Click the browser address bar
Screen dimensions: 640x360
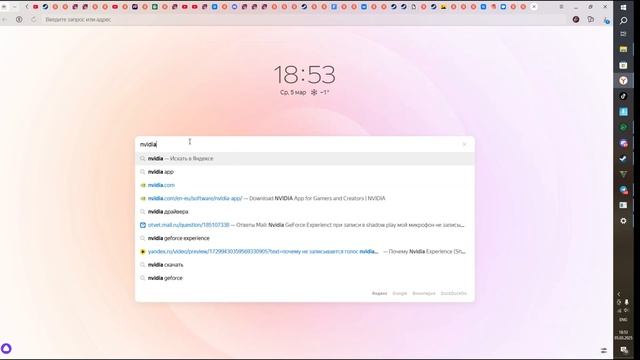(x=304, y=20)
